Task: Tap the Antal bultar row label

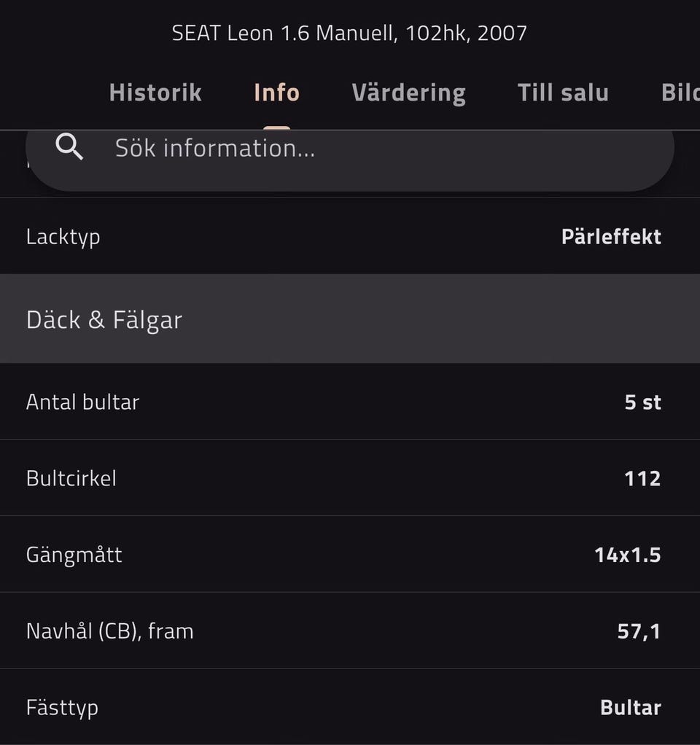Action: click(82, 402)
